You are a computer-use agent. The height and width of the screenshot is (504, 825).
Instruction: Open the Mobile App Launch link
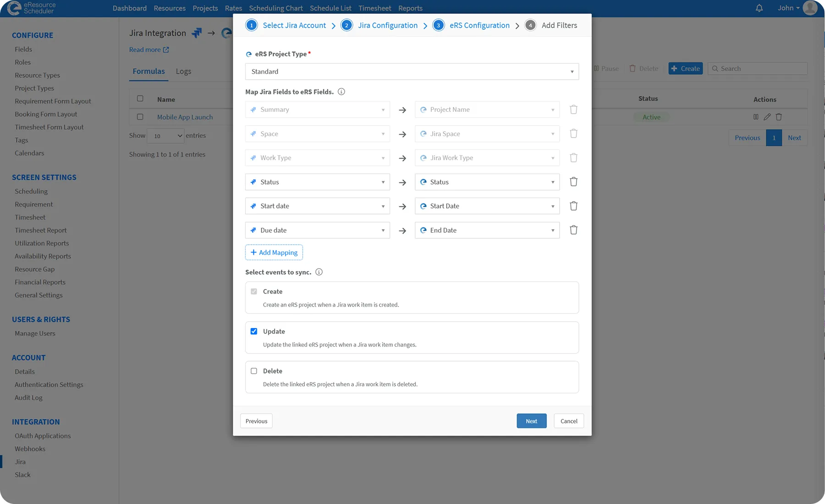[x=185, y=117]
